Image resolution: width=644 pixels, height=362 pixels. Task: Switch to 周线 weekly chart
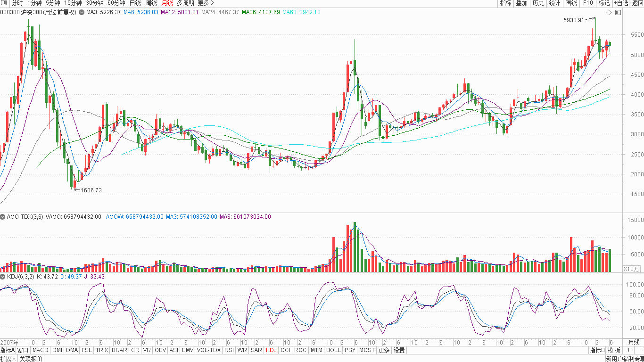pyautogui.click(x=151, y=3)
